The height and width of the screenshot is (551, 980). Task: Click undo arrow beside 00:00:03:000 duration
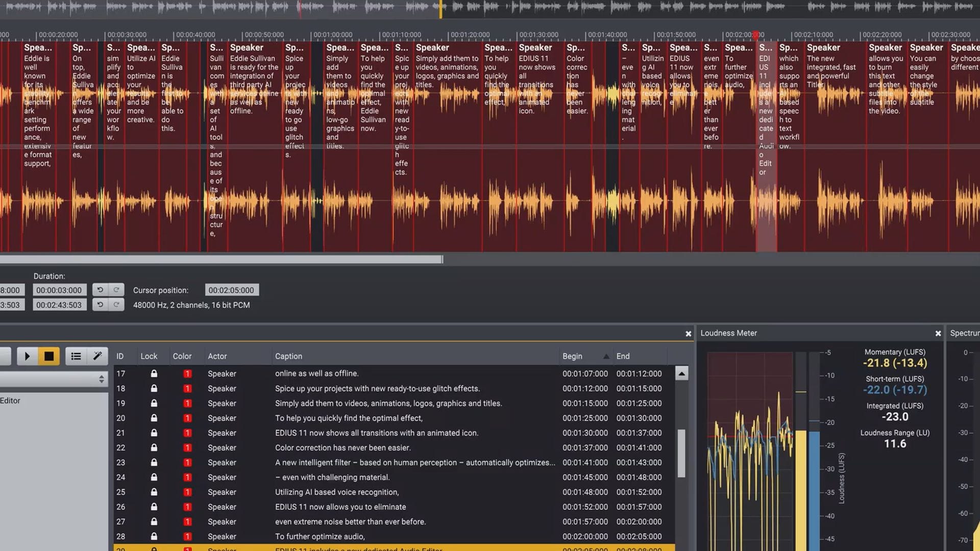coord(100,290)
